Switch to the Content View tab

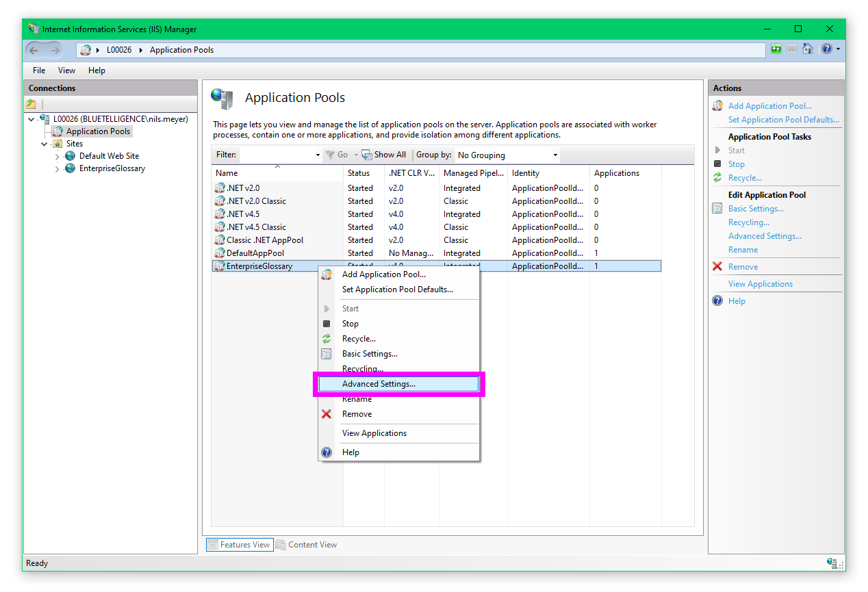click(307, 545)
